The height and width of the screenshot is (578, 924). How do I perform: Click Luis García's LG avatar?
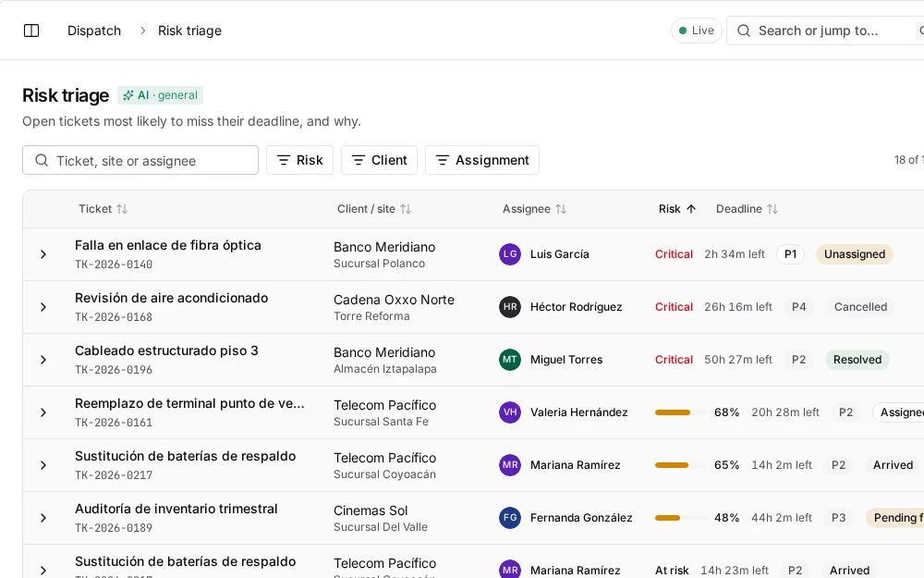pos(510,254)
